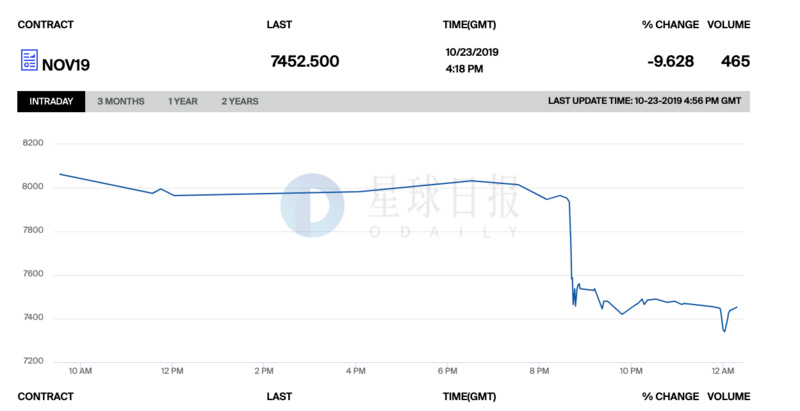The image size is (800, 411).
Task: Select the INTRADAY tab
Action: (51, 102)
